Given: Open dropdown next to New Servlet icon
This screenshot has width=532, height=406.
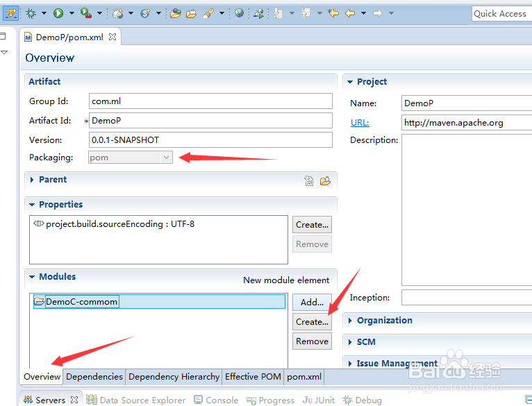Looking at the screenshot, I should [158, 13].
